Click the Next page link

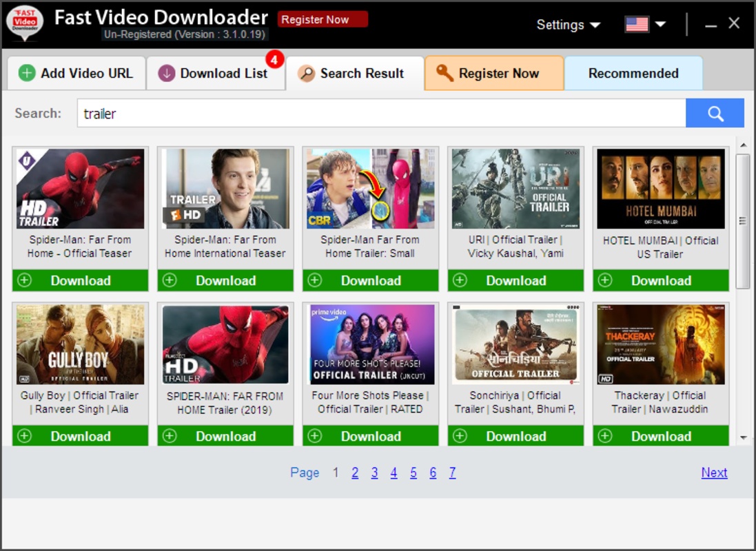coord(714,472)
